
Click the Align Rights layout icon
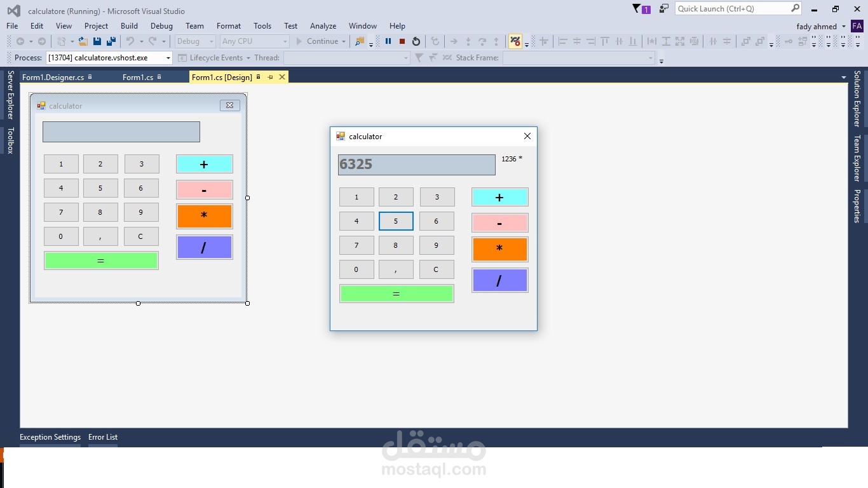pos(590,41)
